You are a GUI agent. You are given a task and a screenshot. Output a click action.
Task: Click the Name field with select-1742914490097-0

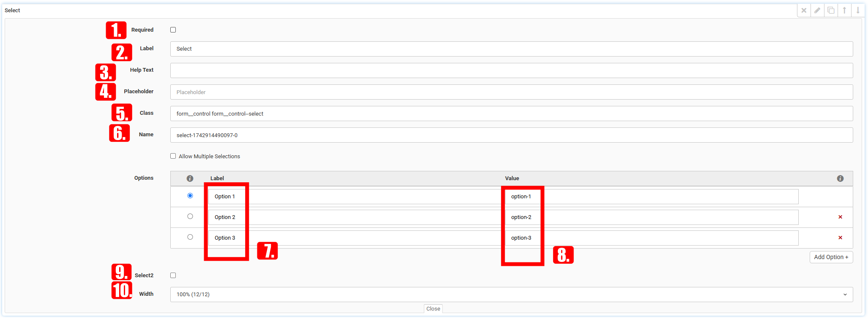tap(511, 135)
